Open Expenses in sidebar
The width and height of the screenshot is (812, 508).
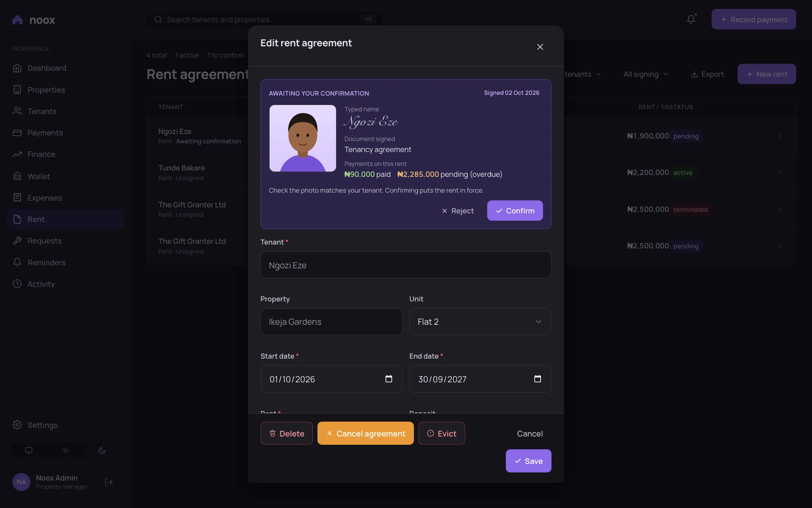tap(65, 198)
